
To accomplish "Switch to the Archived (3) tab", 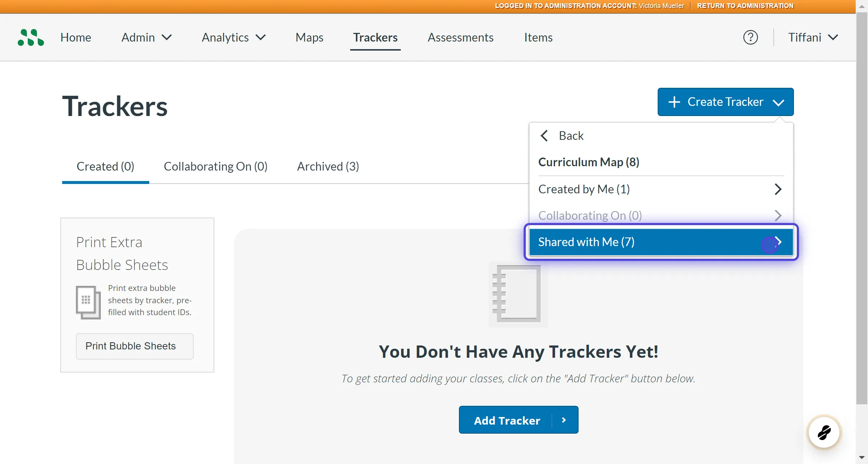I will [x=328, y=166].
